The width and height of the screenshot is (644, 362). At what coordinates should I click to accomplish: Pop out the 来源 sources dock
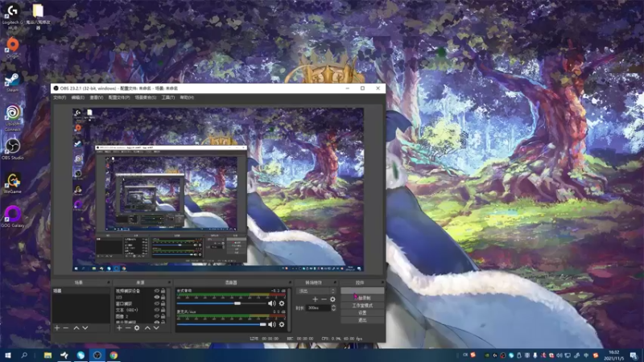(x=169, y=282)
